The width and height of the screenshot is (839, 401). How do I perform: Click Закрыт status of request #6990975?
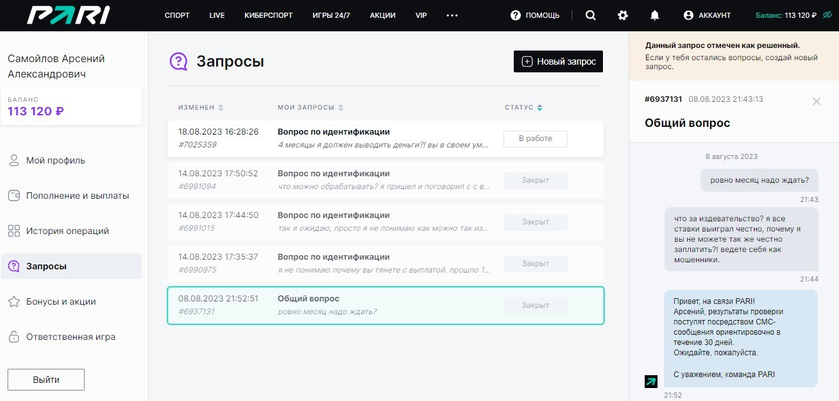coord(535,264)
